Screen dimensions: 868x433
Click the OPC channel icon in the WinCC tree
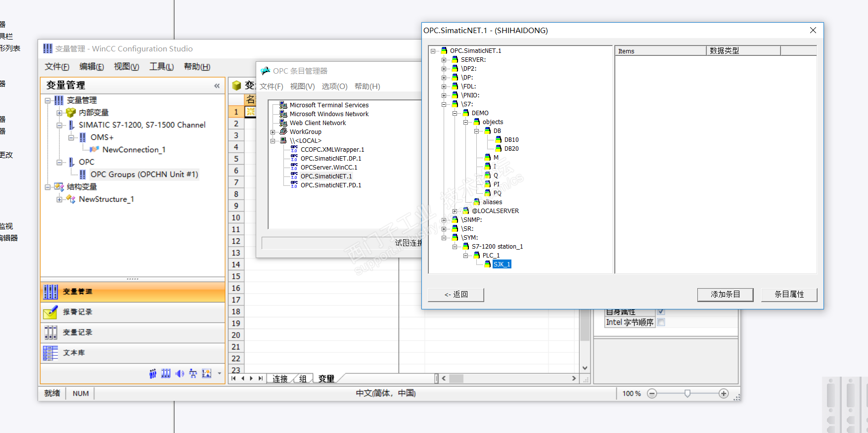(x=71, y=162)
